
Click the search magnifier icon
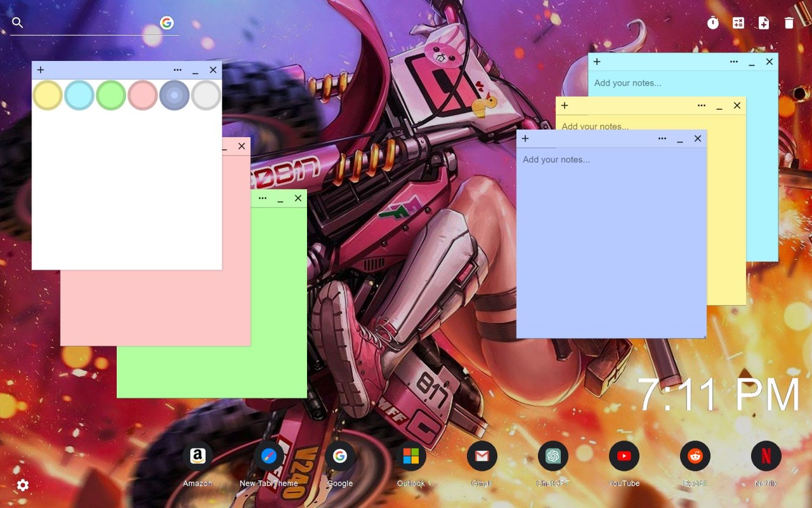click(x=18, y=23)
